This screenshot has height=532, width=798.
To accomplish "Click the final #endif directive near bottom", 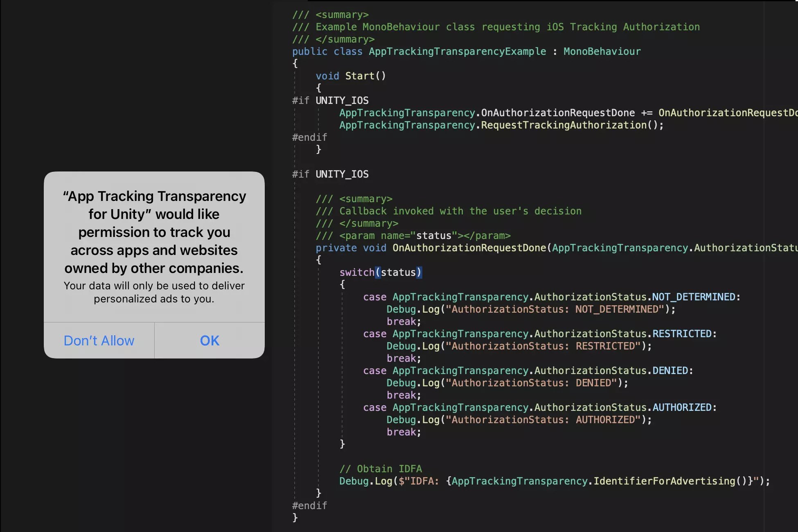I will coord(310,505).
